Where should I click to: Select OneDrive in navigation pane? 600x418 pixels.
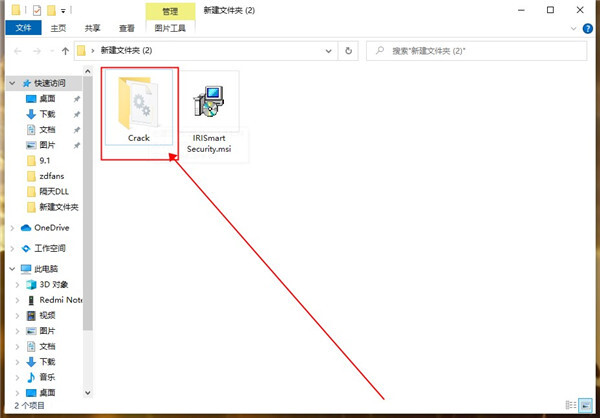click(52, 228)
